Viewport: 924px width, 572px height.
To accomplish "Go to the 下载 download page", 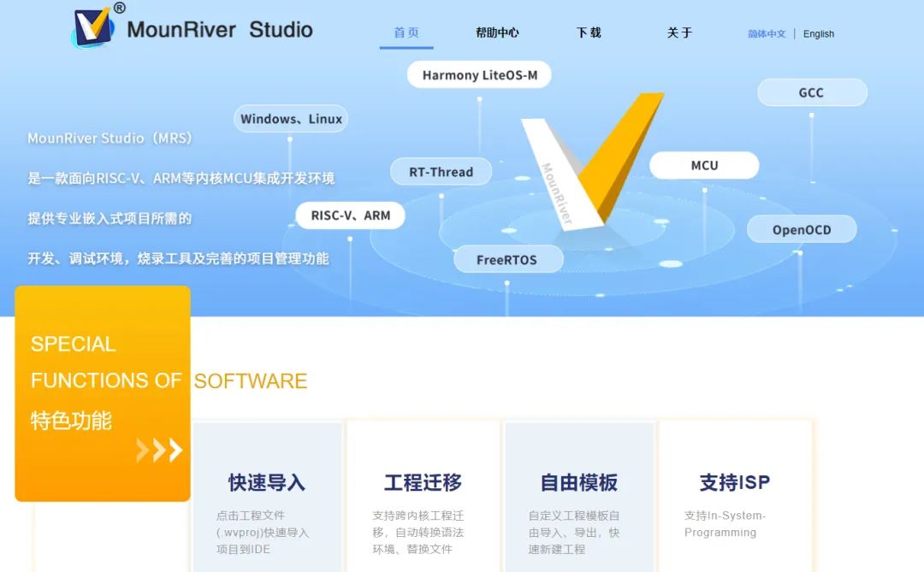I will (x=588, y=33).
